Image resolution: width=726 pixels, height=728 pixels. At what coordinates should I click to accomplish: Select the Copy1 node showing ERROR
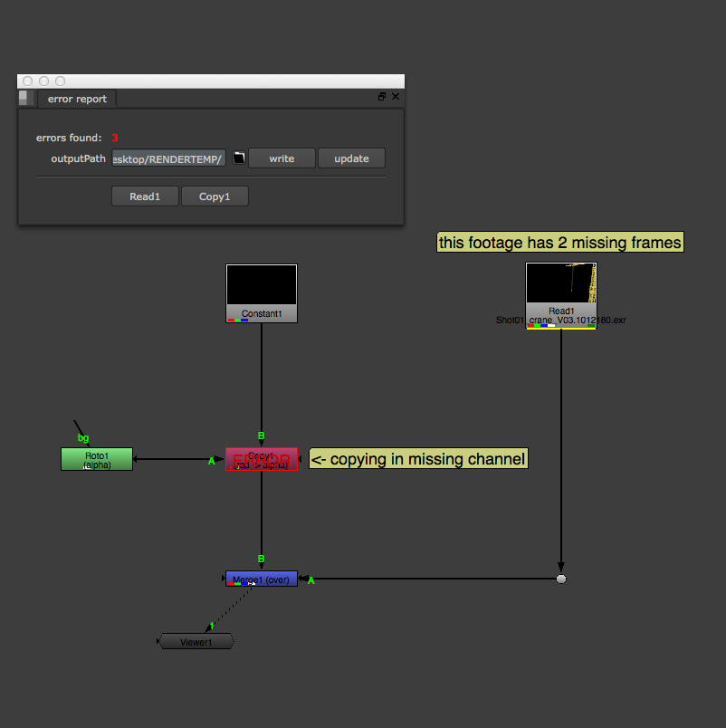[262, 459]
